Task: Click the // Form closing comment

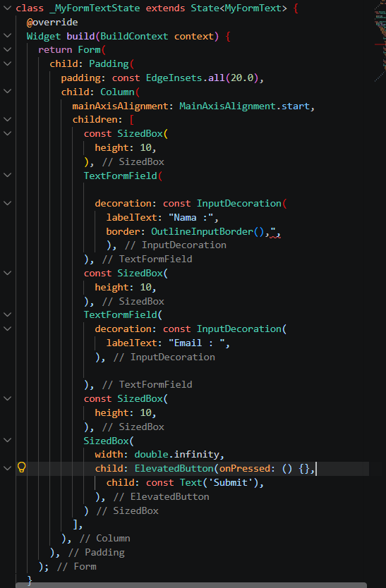Action: pyautogui.click(x=77, y=566)
